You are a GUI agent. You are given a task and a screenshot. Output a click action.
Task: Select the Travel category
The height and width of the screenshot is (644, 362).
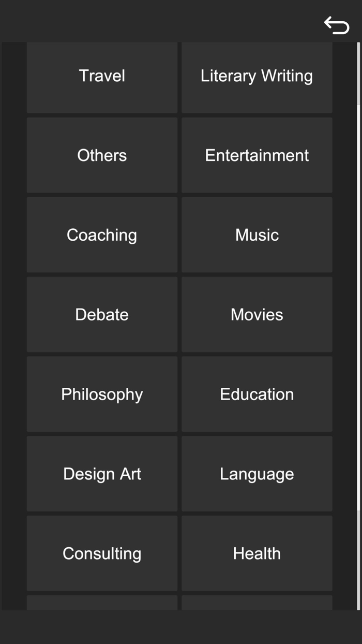coord(102,76)
